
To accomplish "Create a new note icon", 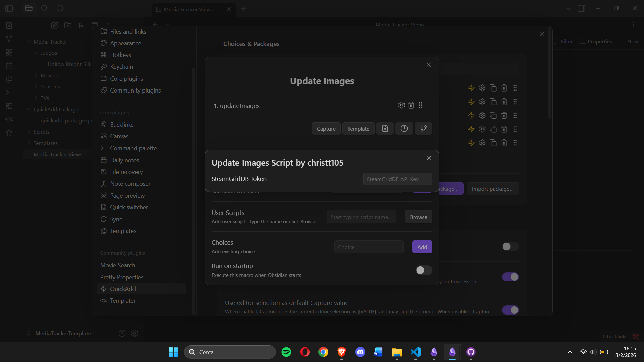I will pyautogui.click(x=54, y=25).
